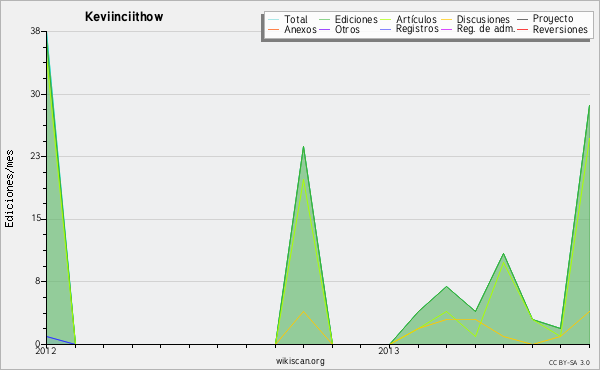This screenshot has height=370, width=600.
Task: Click the chart title Keviinciithow
Action: [x=124, y=17]
